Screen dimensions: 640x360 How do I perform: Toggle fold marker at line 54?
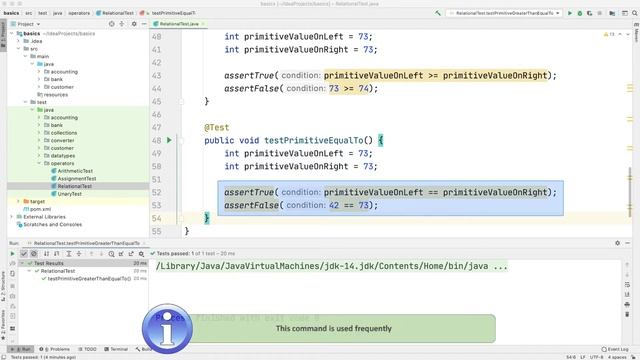pos(182,218)
